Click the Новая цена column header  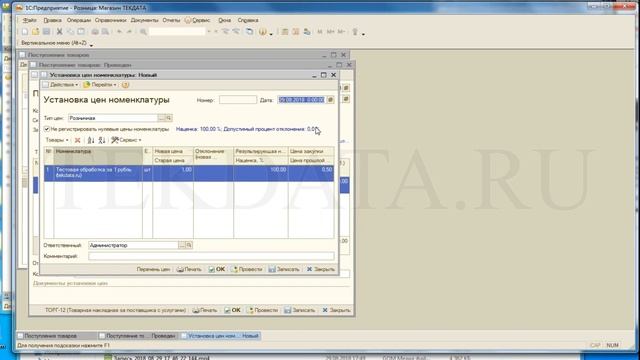click(173, 151)
